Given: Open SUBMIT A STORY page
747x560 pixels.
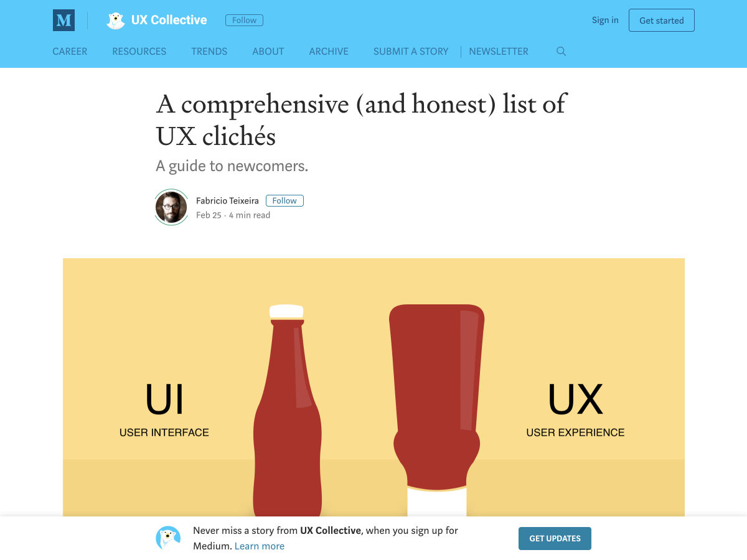Looking at the screenshot, I should (x=411, y=52).
